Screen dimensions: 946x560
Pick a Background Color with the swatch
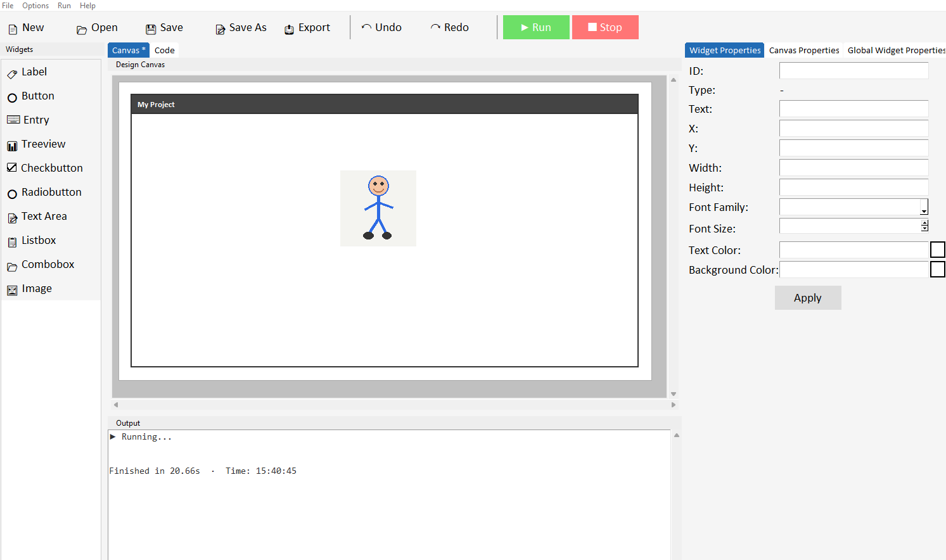pyautogui.click(x=938, y=269)
